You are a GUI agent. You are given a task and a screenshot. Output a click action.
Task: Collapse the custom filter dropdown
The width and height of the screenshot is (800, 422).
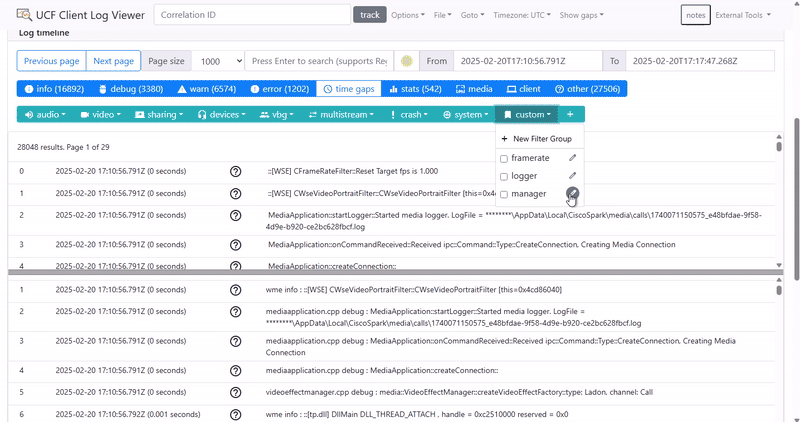(527, 114)
